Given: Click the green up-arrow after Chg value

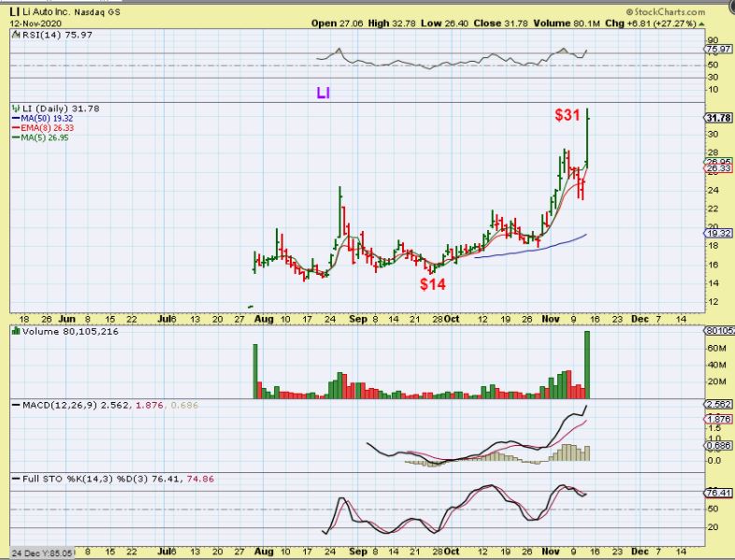Looking at the screenshot, I should pyautogui.click(x=701, y=23).
